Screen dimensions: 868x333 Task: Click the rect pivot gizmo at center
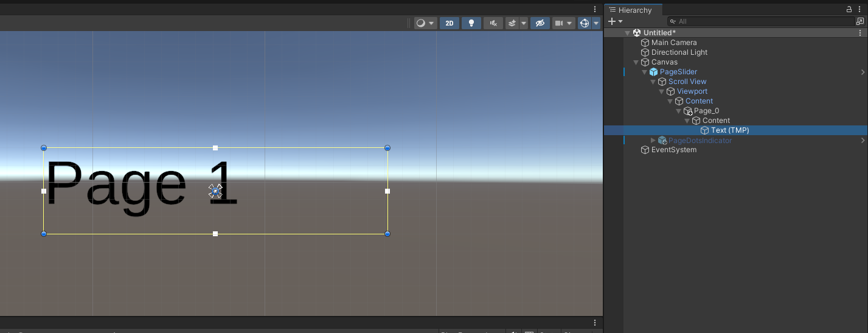click(215, 191)
